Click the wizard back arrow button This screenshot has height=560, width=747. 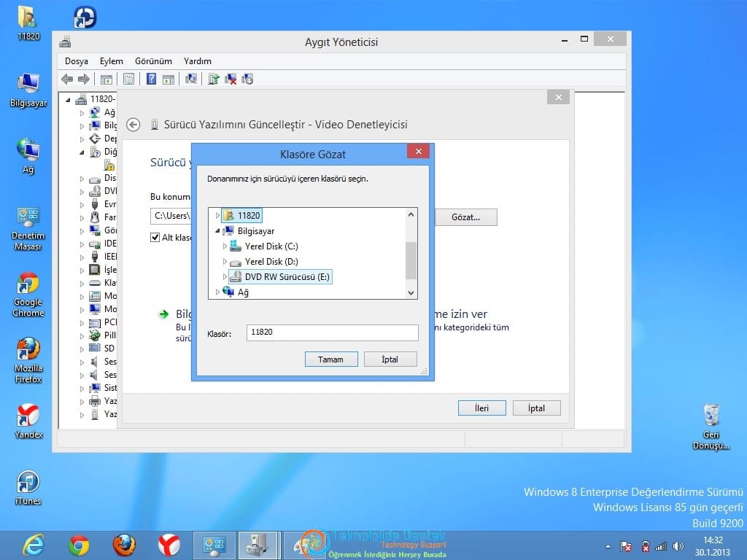(x=133, y=125)
